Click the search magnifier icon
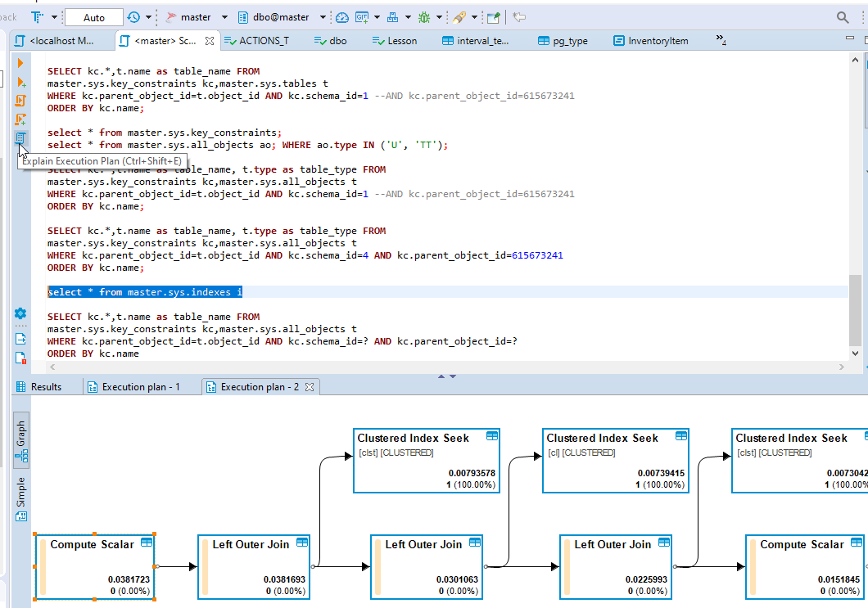 (843, 16)
